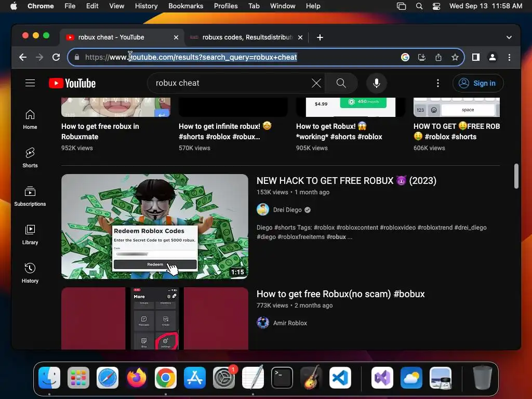Click the Sign in button
The height and width of the screenshot is (399, 532).
click(x=478, y=83)
